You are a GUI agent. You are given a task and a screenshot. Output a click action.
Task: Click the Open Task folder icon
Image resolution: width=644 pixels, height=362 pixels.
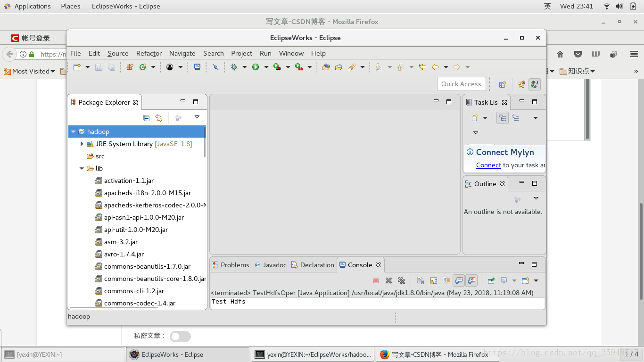[x=339, y=67]
